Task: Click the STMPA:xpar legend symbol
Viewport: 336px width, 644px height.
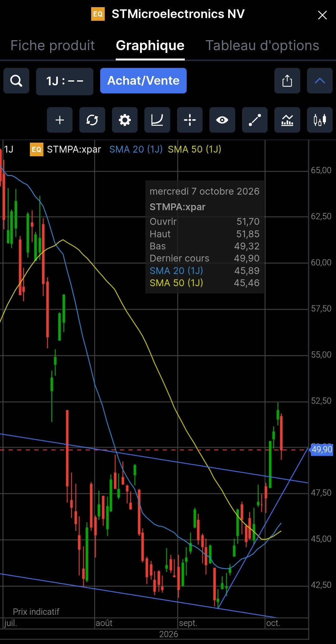Action: [x=74, y=149]
